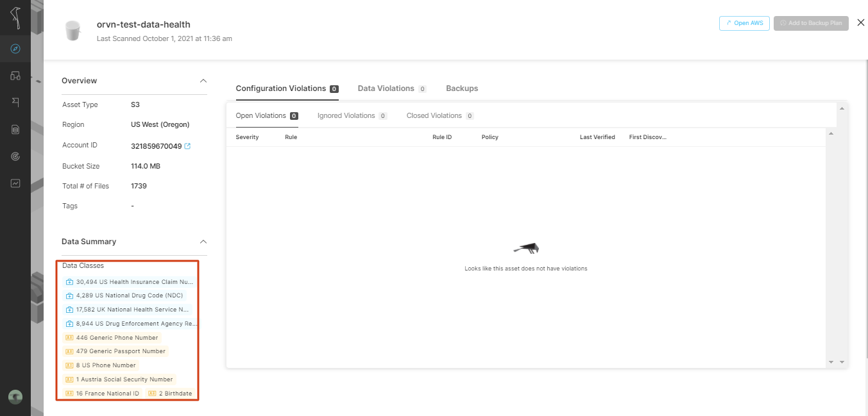Close the asset detail panel
Viewport: 868px width, 416px height.
(860, 22)
